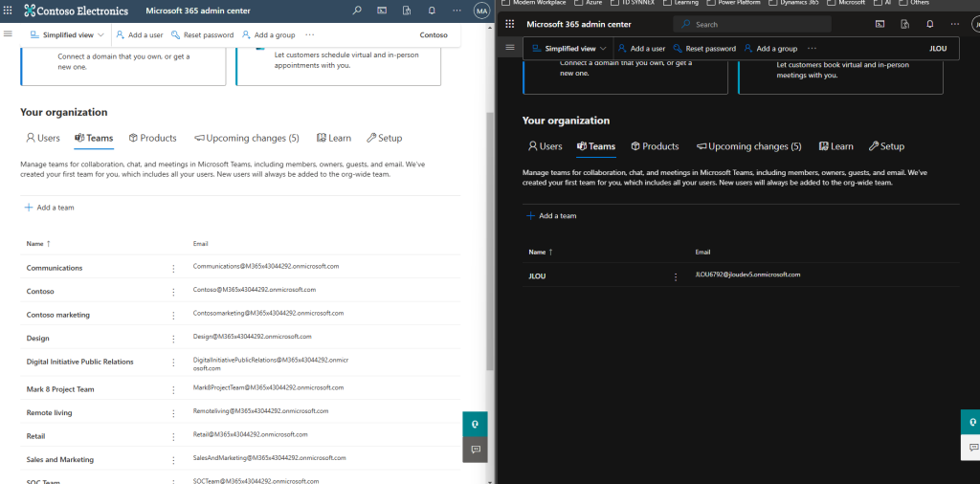Click Email column header in Contoso window
The height and width of the screenshot is (484, 980).
coord(201,244)
